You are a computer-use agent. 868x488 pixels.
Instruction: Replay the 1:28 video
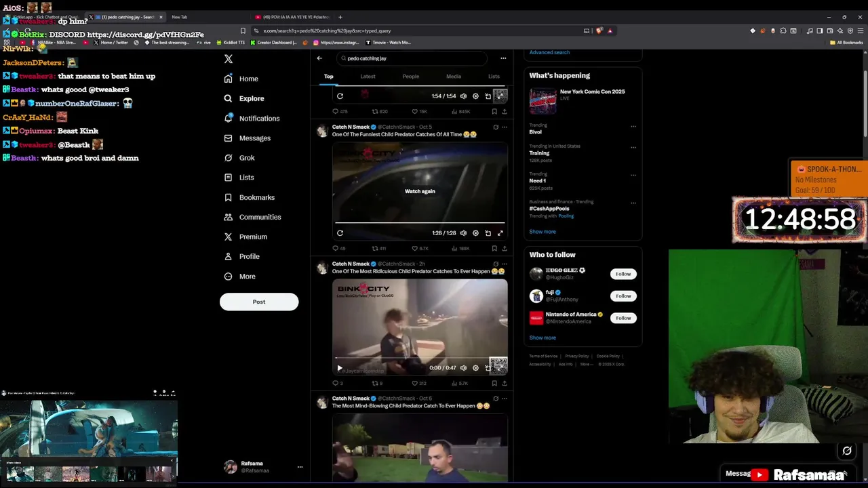point(340,233)
